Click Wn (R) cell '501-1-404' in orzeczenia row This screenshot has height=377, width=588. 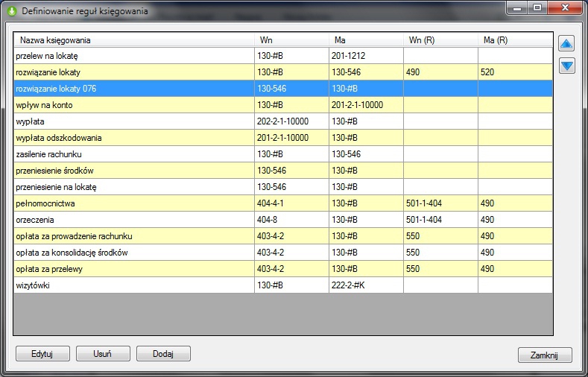point(440,220)
